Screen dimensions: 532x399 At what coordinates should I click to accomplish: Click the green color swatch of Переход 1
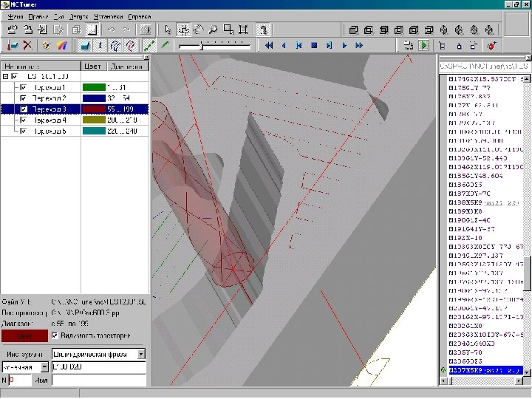tap(93, 88)
